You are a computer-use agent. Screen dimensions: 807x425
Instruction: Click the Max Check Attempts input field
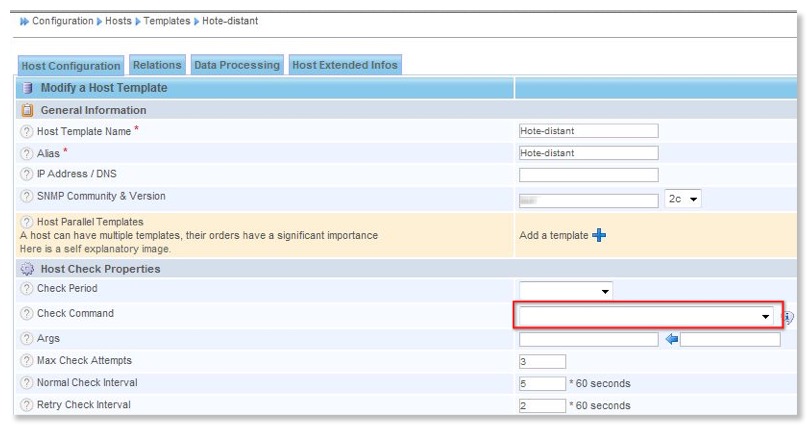[542, 361]
